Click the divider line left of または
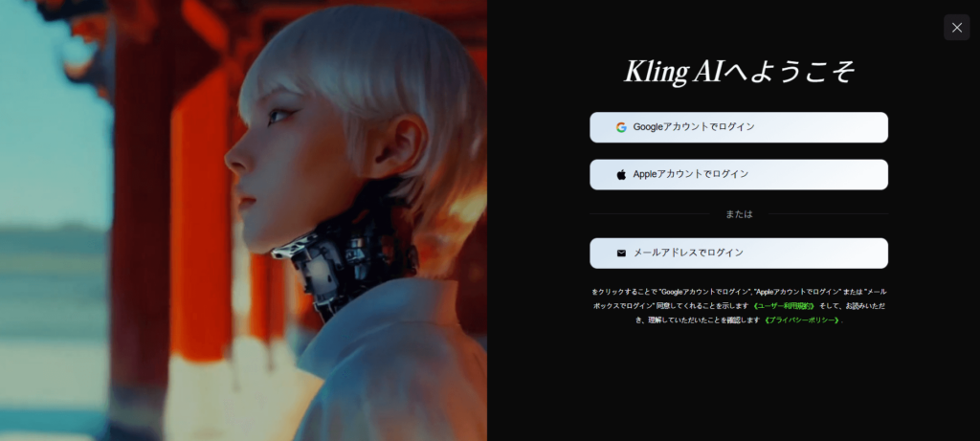Image resolution: width=980 pixels, height=441 pixels. click(650, 214)
